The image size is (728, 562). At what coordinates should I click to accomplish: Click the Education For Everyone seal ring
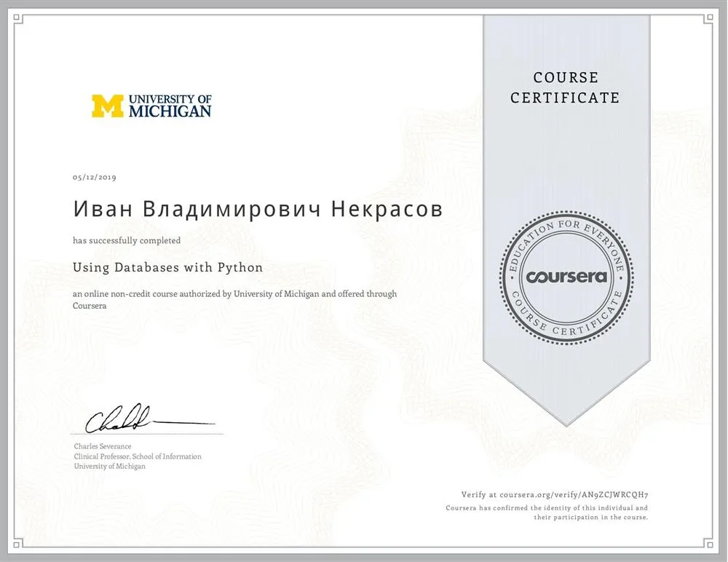click(566, 277)
